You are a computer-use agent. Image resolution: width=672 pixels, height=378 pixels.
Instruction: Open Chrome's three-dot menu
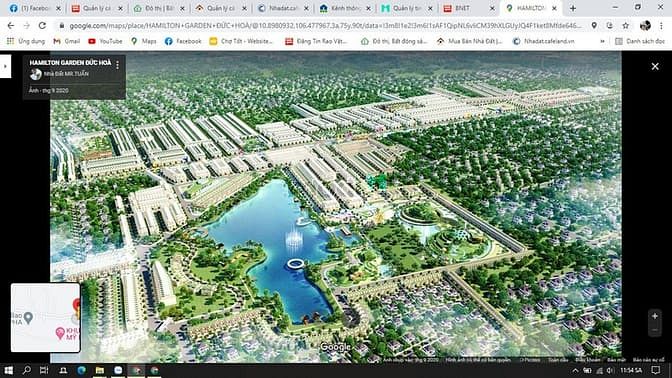click(661, 26)
